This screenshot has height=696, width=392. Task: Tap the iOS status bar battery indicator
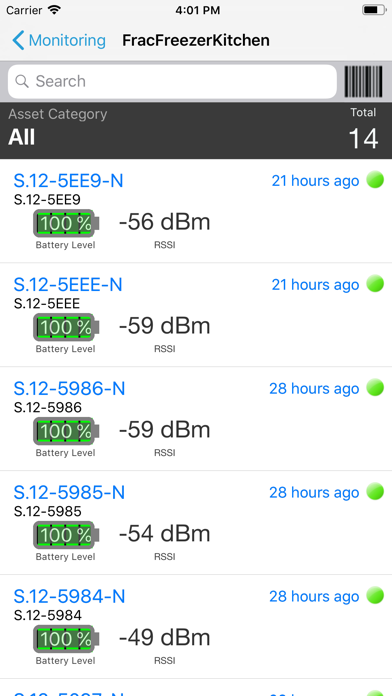click(x=373, y=10)
